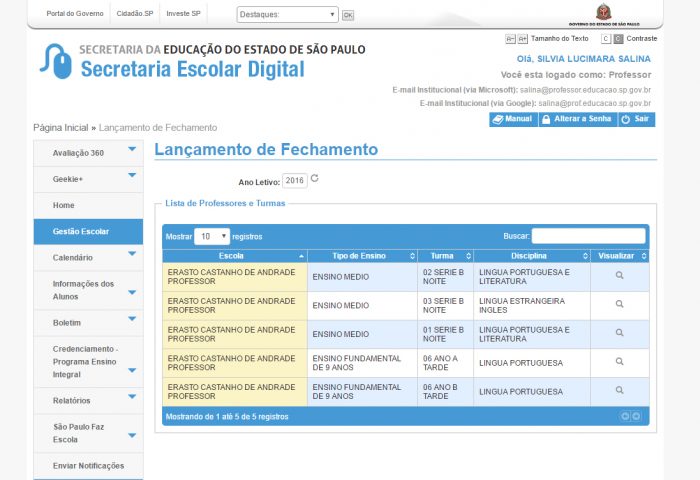The image size is (700, 480).
Task: Sort table by Tipo de Ensino column
Action: coord(362,256)
